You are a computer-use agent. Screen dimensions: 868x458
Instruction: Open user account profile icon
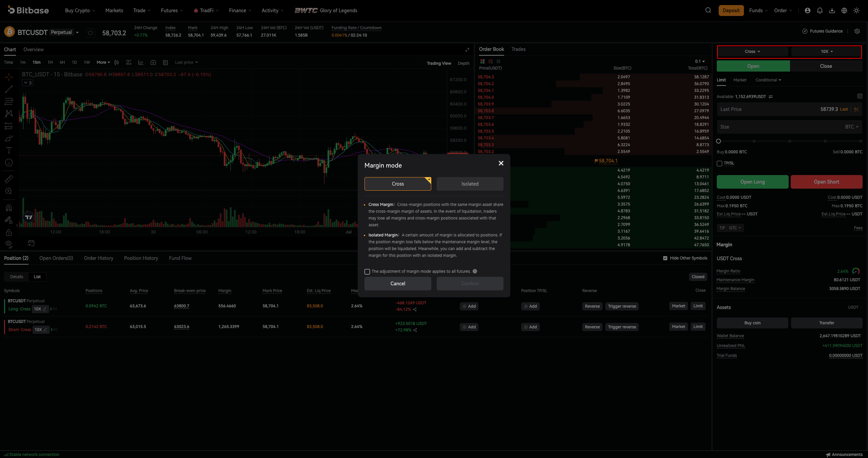click(x=808, y=11)
